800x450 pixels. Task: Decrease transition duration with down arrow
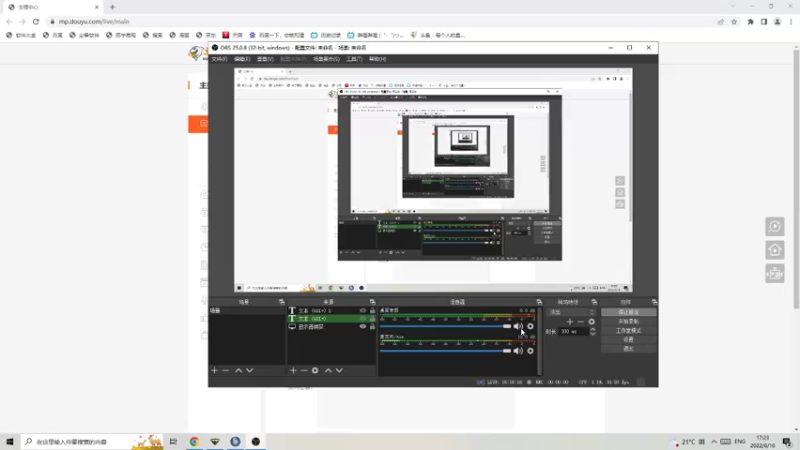[592, 334]
